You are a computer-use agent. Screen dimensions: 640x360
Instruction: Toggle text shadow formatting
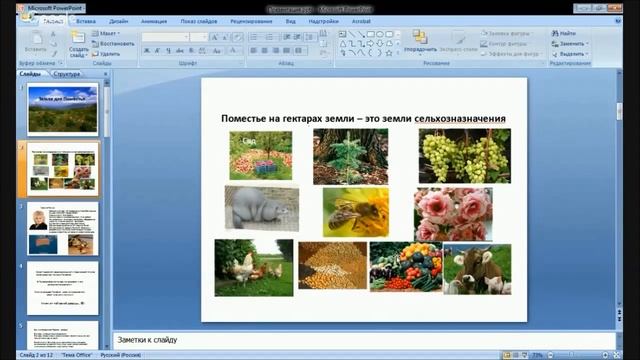(191, 51)
